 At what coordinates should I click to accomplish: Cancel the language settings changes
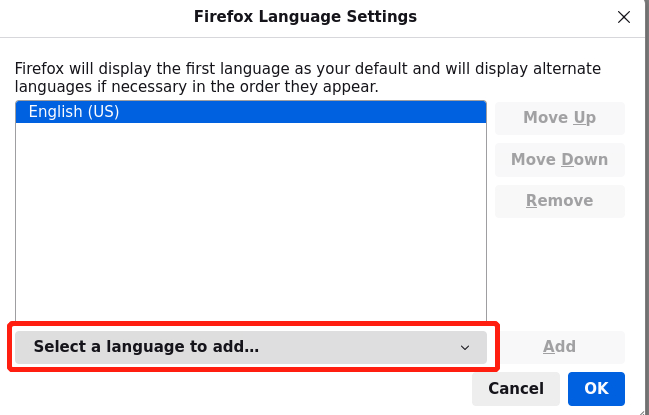point(515,389)
